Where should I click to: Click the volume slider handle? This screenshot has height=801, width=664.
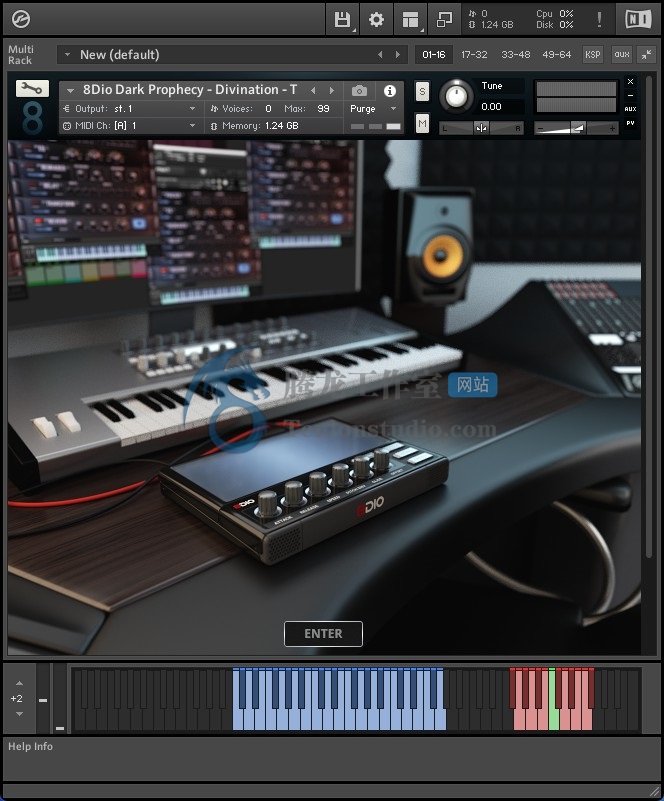click(578, 128)
